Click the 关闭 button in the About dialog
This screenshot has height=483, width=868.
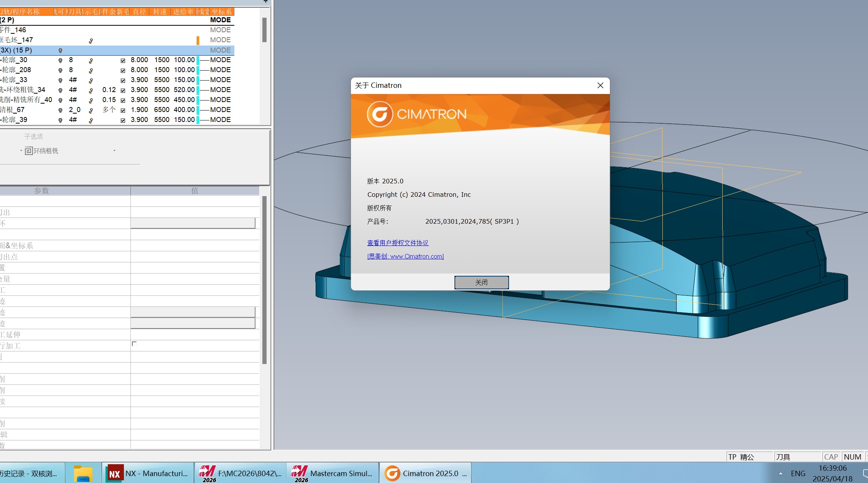(x=481, y=282)
